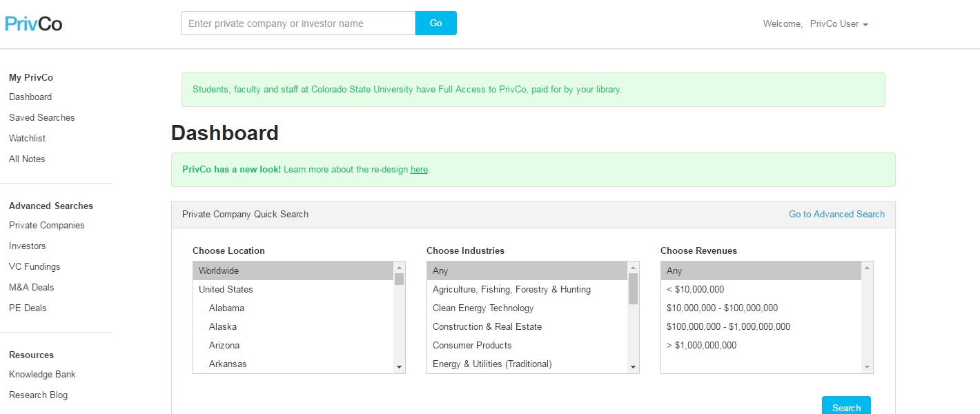This screenshot has width=980, height=414.
Task: Go to Advanced Search link
Action: click(x=836, y=215)
